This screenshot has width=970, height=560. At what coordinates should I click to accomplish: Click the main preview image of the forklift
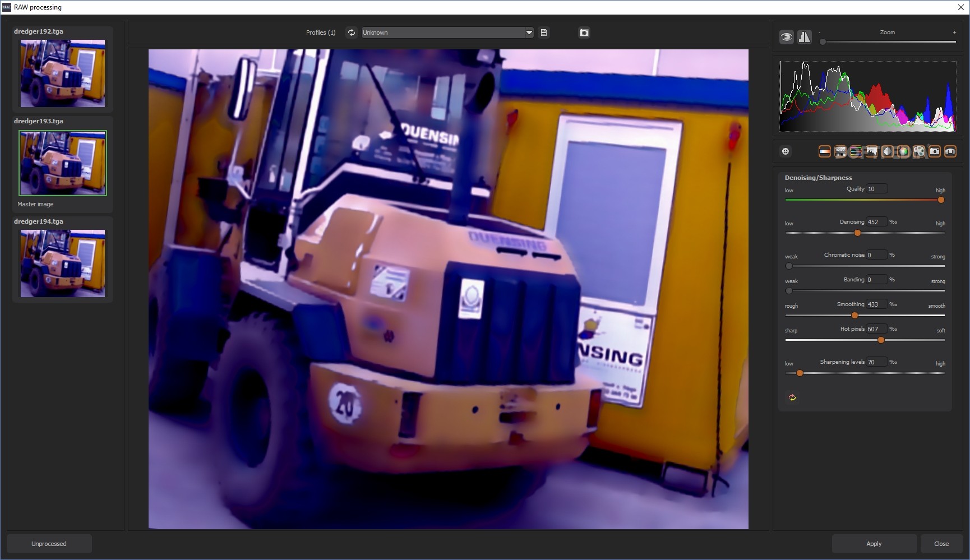[448, 289]
